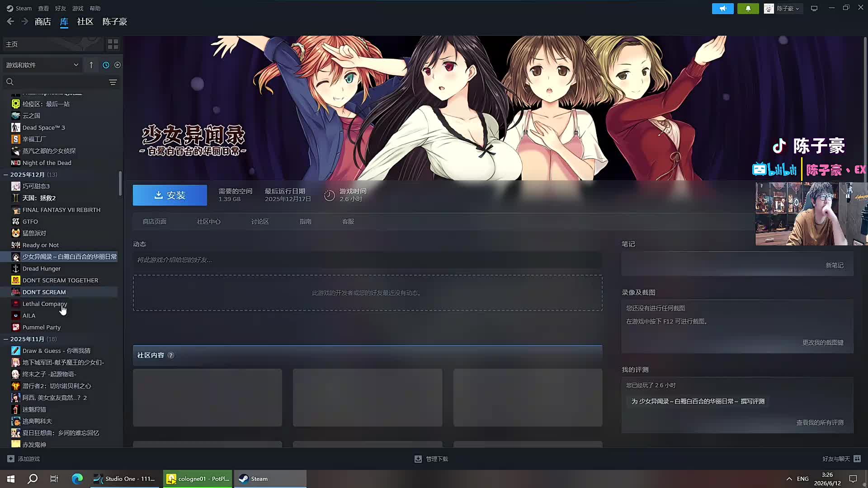
Task: Click the library 主页 home button
Action: click(x=53, y=44)
